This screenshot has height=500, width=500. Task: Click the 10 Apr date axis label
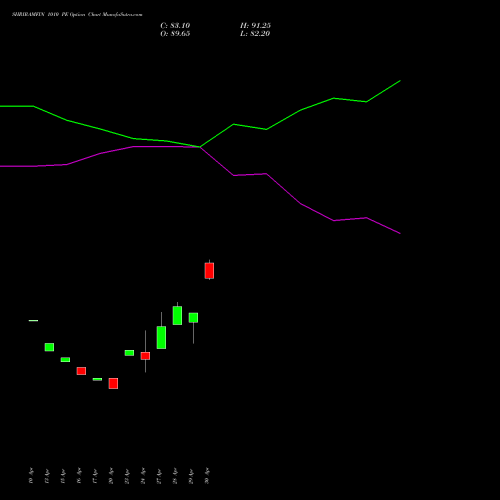tap(31, 476)
